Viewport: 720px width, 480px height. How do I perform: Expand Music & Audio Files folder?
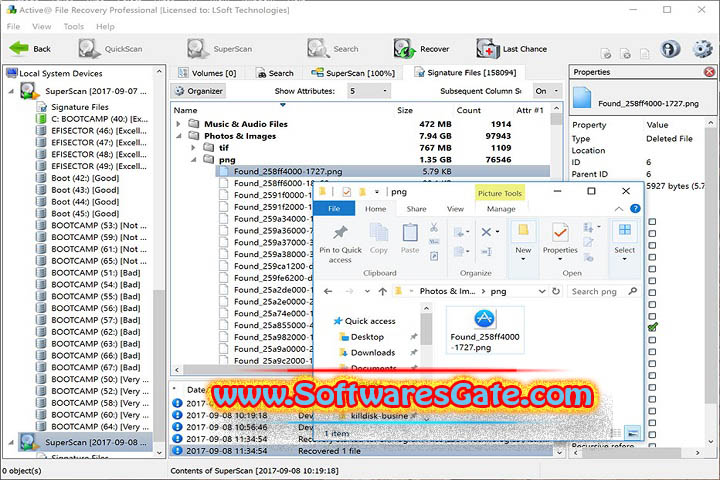pyautogui.click(x=179, y=124)
